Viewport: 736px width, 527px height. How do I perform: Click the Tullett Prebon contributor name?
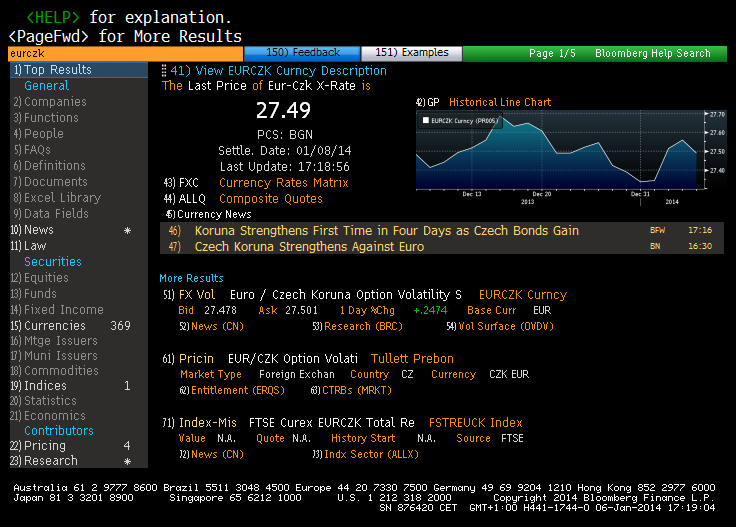pos(412,359)
